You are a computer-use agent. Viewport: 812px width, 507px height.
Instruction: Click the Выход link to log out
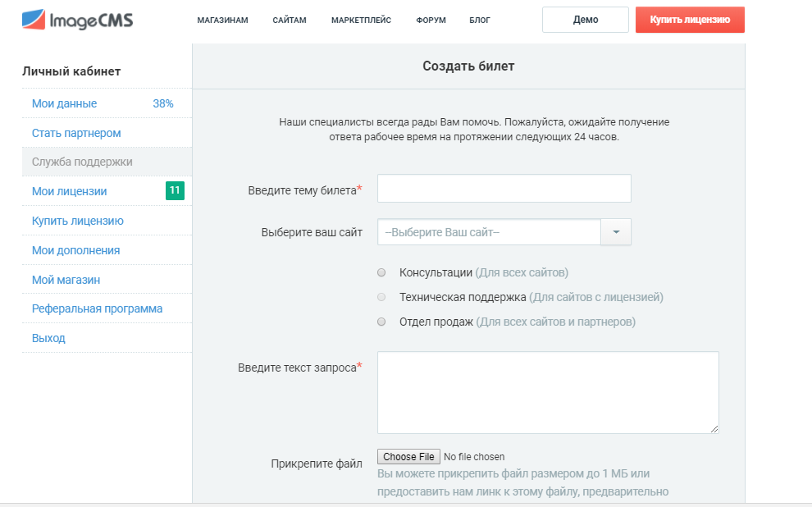coord(48,338)
